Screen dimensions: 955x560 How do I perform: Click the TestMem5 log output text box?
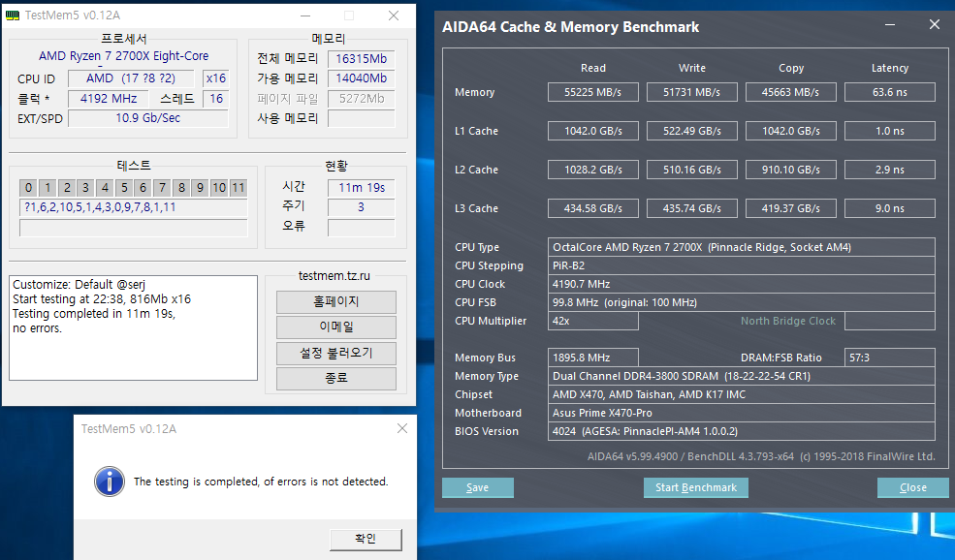pos(134,328)
